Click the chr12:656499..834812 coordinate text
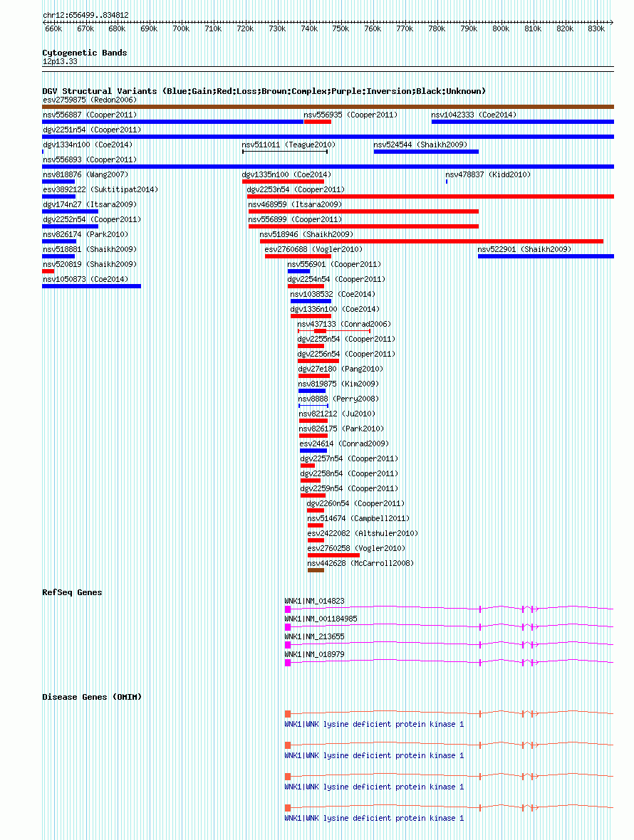 point(85,16)
